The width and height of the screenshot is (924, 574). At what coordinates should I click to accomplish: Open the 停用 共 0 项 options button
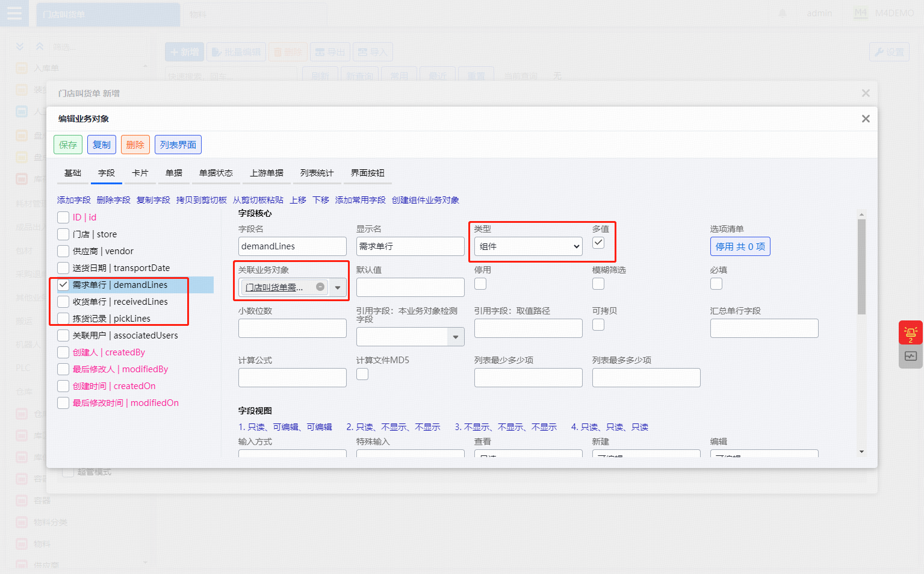click(740, 246)
